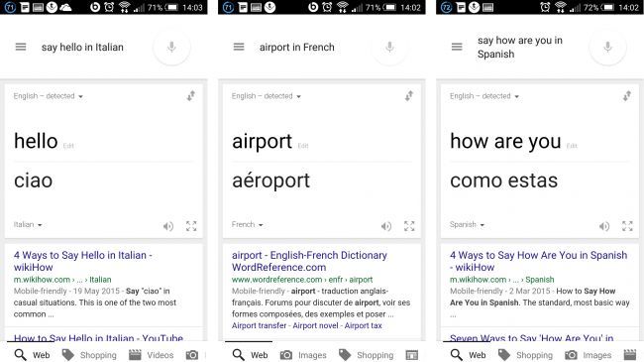Viewport: 644px width, 362px height.
Task: Open the Spanish target language dropdown
Action: (467, 224)
